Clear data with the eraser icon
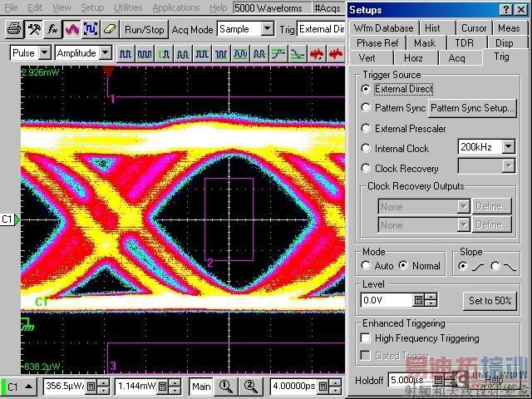Viewport: 532px width, 399px height. click(110, 30)
